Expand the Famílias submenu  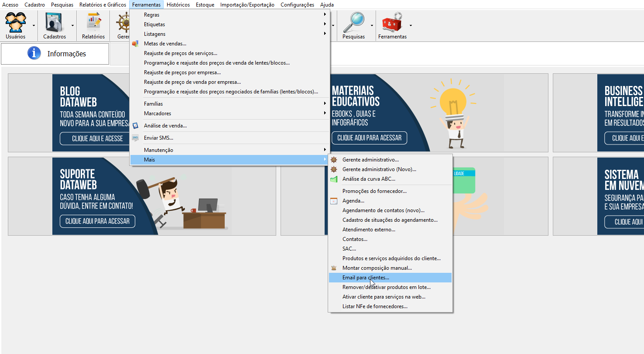click(x=230, y=104)
